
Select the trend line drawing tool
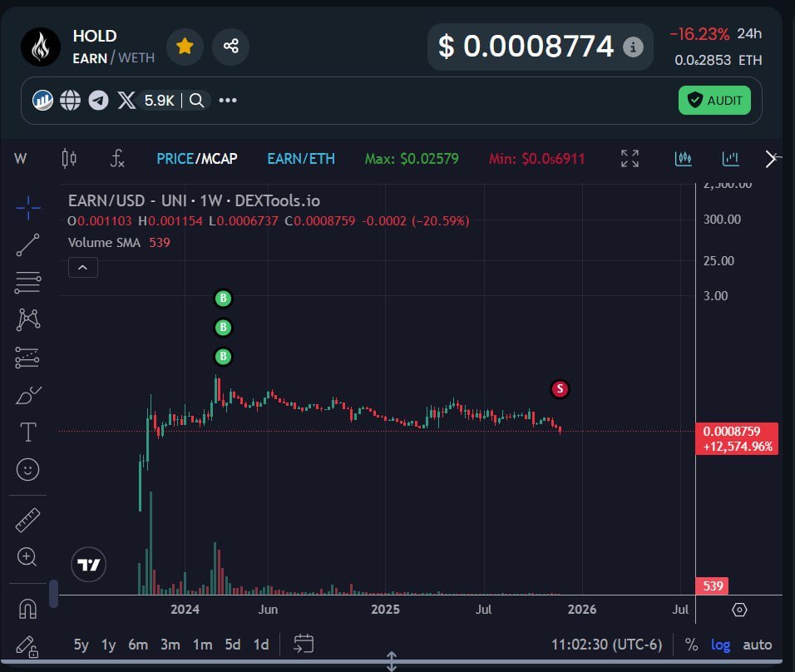(28, 245)
